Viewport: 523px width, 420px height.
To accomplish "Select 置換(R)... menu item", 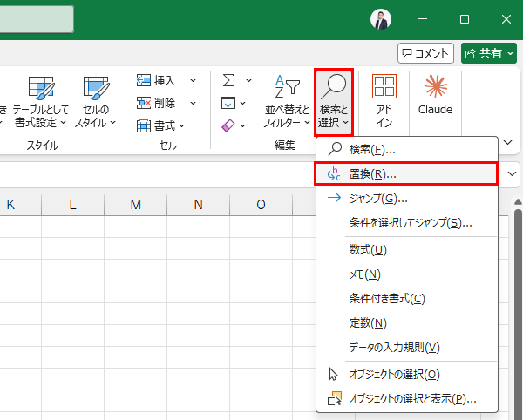I will click(406, 174).
